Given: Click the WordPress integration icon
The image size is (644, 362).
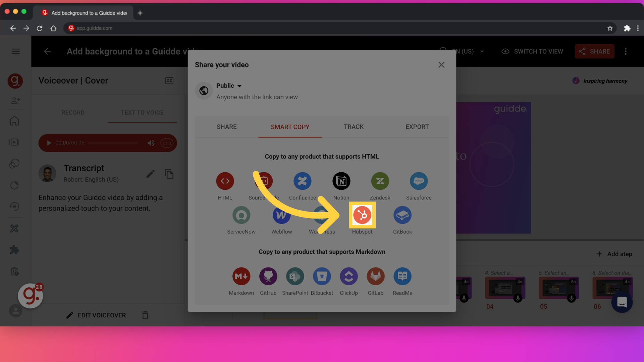Looking at the screenshot, I should pyautogui.click(x=322, y=215).
